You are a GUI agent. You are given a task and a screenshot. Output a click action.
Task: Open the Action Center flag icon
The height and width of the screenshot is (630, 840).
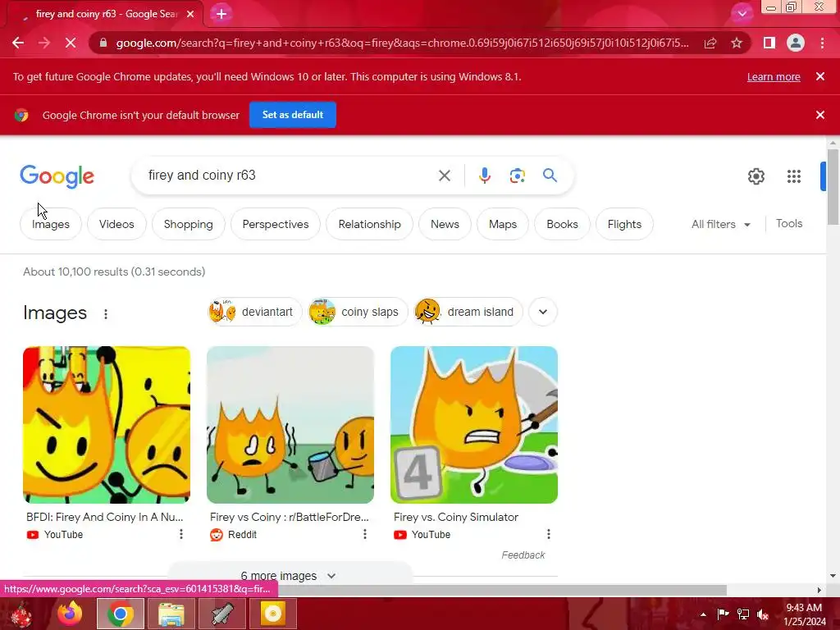tap(723, 614)
